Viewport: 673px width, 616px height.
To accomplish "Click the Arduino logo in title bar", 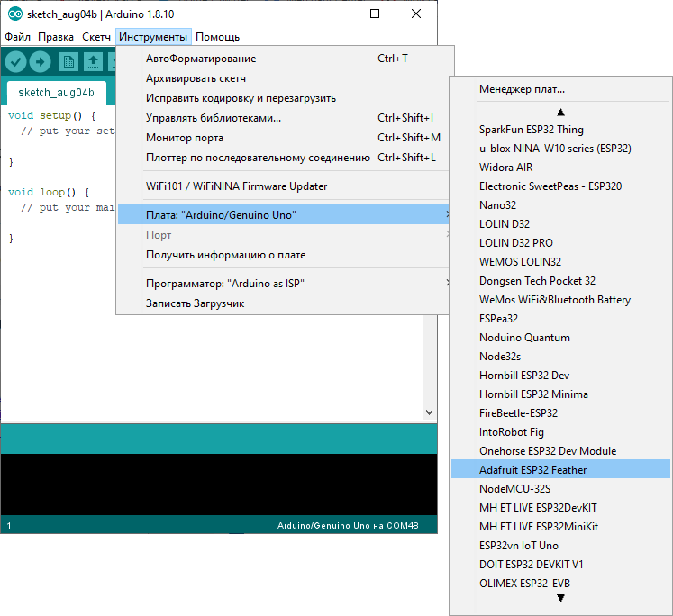I will pyautogui.click(x=15, y=14).
